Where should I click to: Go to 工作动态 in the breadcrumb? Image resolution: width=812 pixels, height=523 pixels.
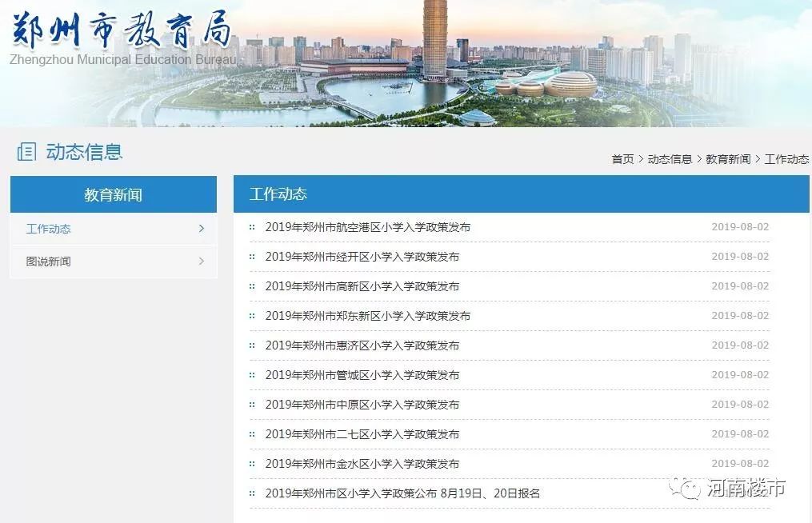pos(786,159)
